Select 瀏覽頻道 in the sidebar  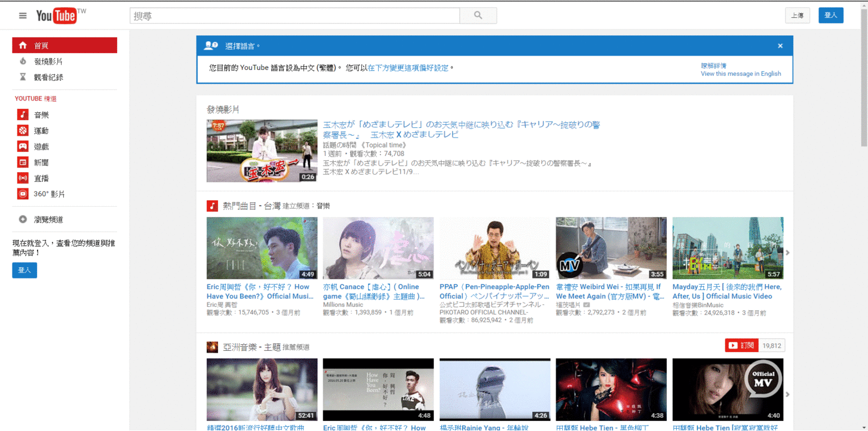[65, 219]
